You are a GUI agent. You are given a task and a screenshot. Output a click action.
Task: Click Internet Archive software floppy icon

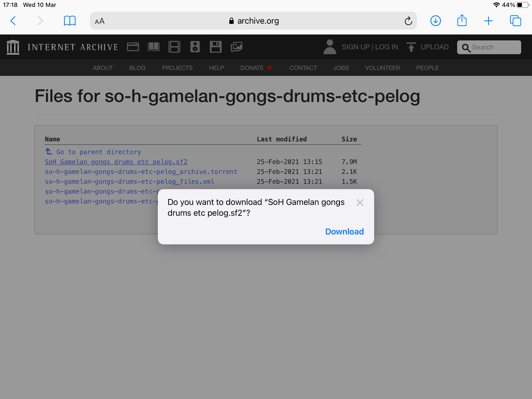tap(216, 47)
